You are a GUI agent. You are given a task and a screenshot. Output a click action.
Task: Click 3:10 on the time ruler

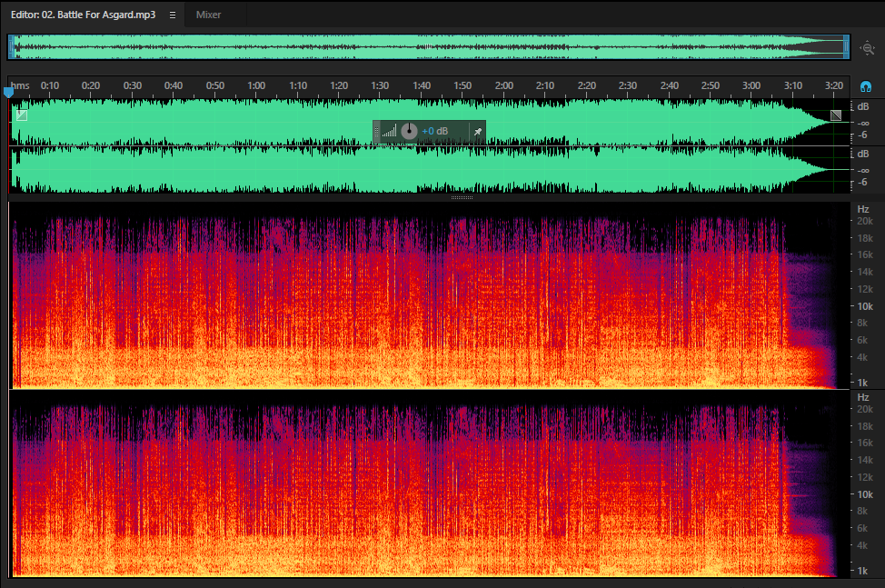(793, 85)
